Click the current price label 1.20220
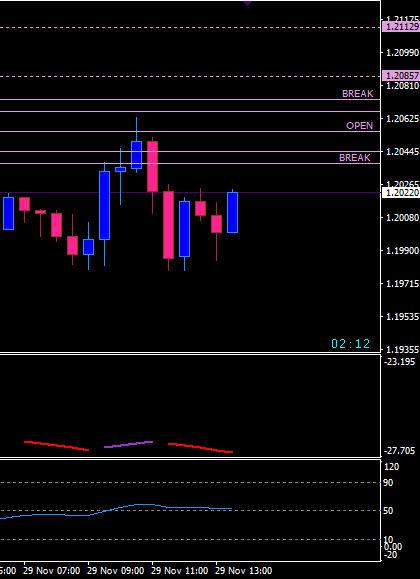This screenshot has width=420, height=579. [x=401, y=192]
